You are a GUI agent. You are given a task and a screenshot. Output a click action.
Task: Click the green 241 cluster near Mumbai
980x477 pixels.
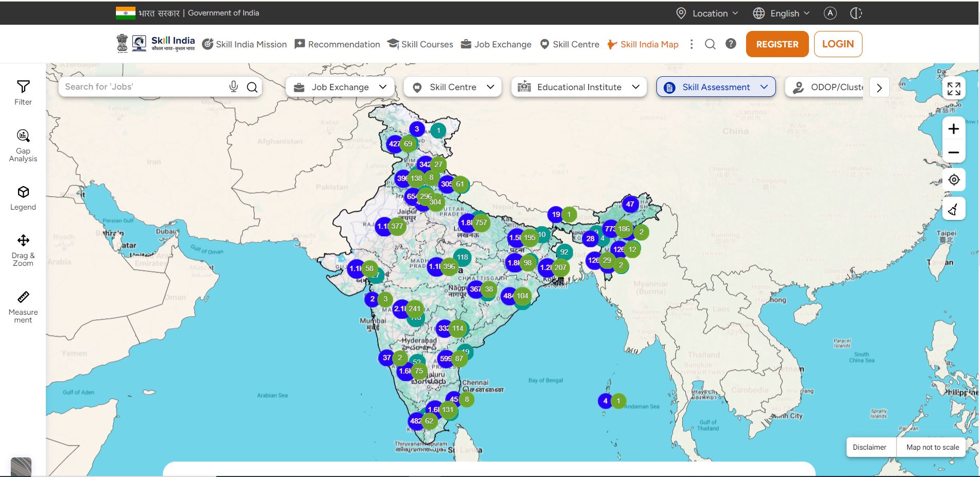(414, 309)
